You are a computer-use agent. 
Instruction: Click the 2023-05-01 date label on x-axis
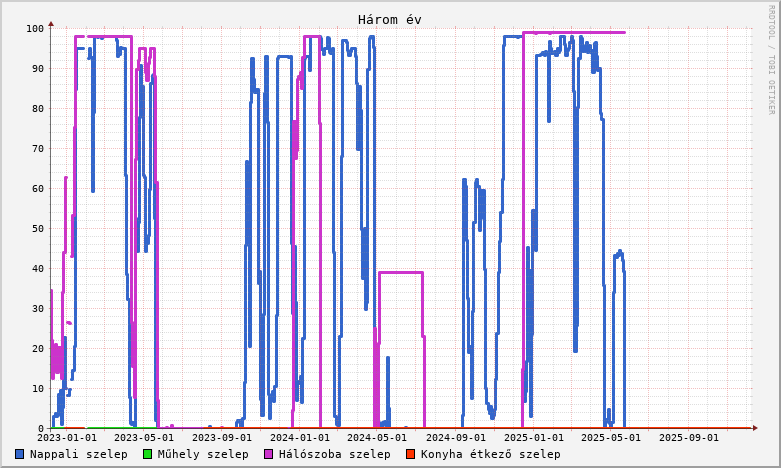(144, 437)
